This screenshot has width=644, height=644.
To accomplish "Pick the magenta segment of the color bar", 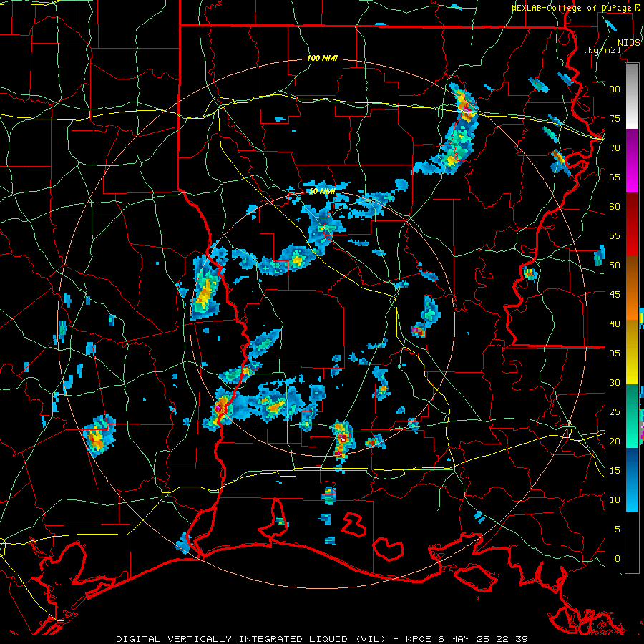I will (632, 161).
